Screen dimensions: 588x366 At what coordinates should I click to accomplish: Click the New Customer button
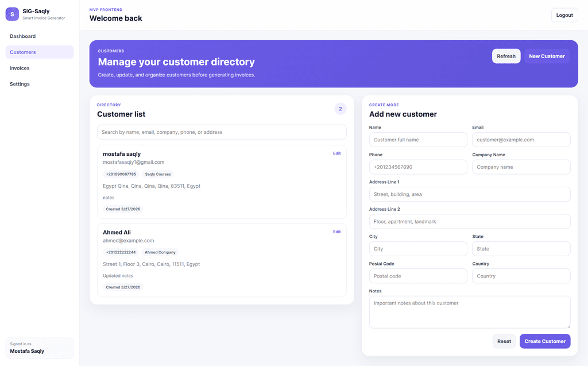click(x=547, y=56)
